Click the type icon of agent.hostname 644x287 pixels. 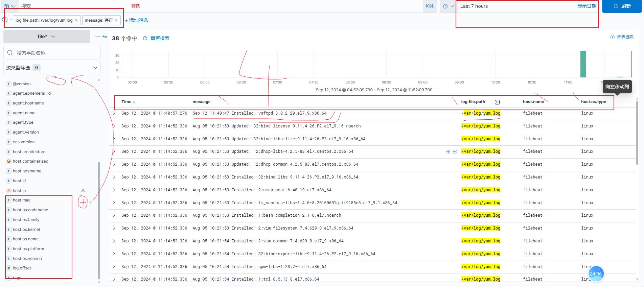click(9, 103)
